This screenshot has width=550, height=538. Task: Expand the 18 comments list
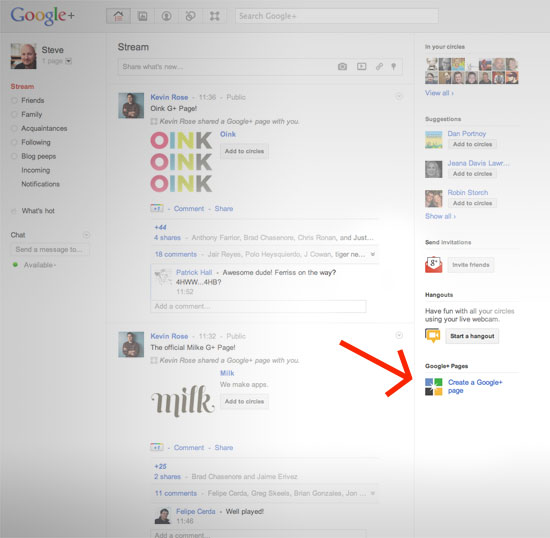point(373,254)
